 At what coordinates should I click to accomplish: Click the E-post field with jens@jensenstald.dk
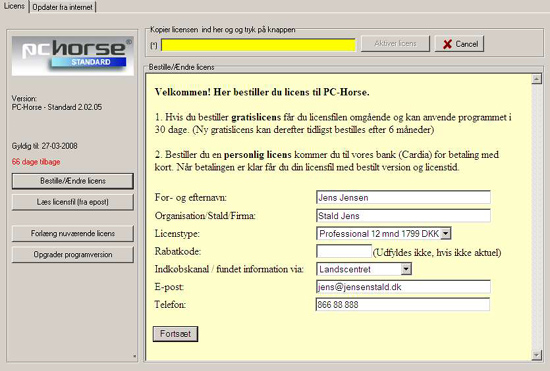pos(403,287)
